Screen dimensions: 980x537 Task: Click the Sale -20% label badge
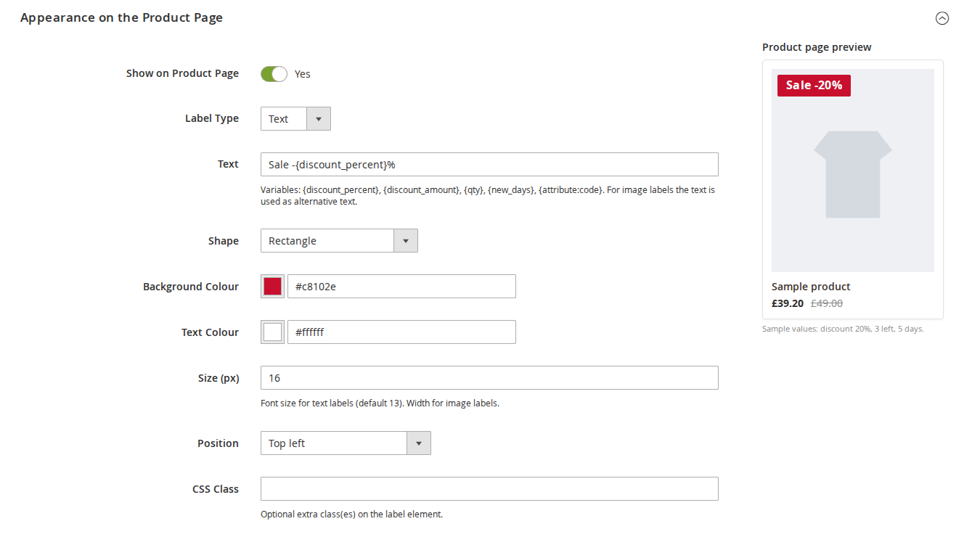(x=814, y=85)
